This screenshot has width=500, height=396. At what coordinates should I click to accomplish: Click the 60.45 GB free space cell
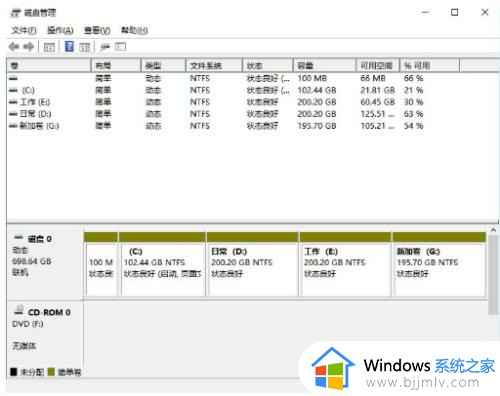(x=377, y=102)
